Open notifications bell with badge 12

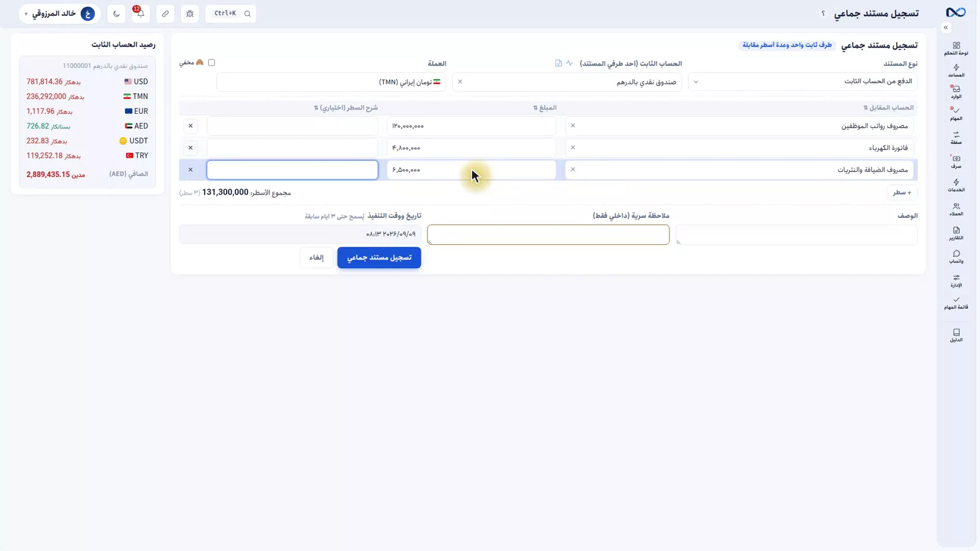[140, 13]
